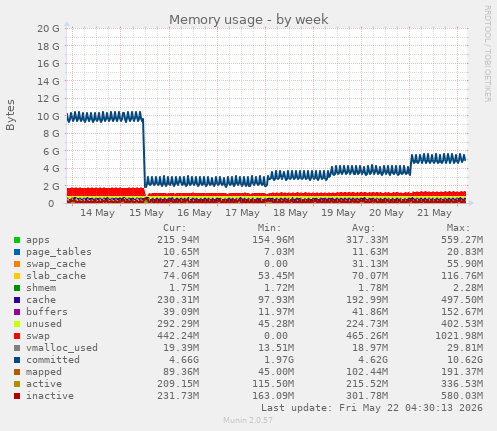Screen dimensions: 497x431
Task: Select the mapped legend label
Action: [x=44, y=372]
